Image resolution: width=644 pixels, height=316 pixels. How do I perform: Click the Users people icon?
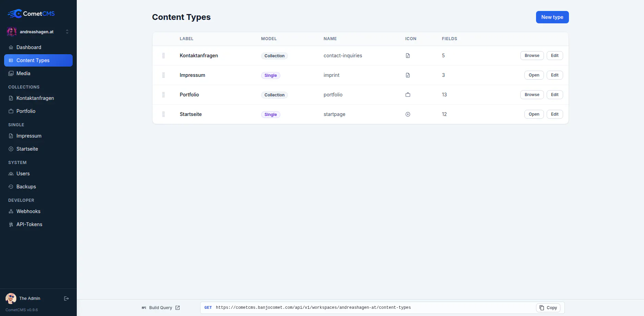point(11,174)
